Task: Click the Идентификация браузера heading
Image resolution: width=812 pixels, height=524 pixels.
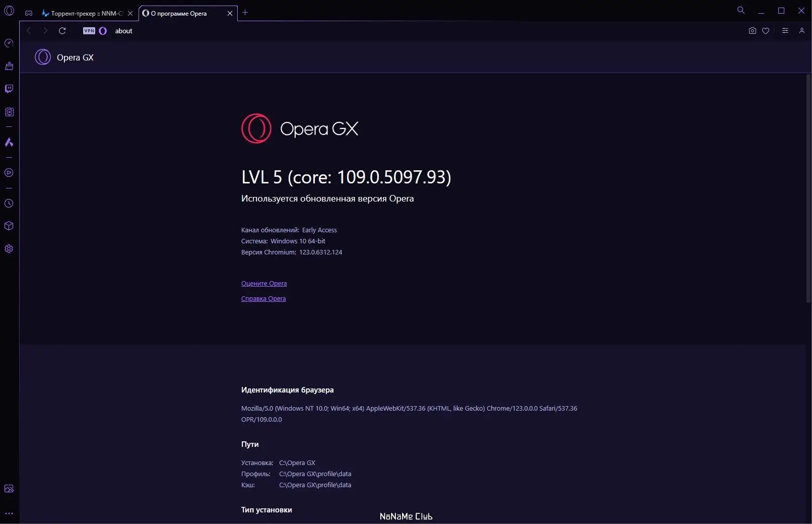Action: pyautogui.click(x=287, y=390)
